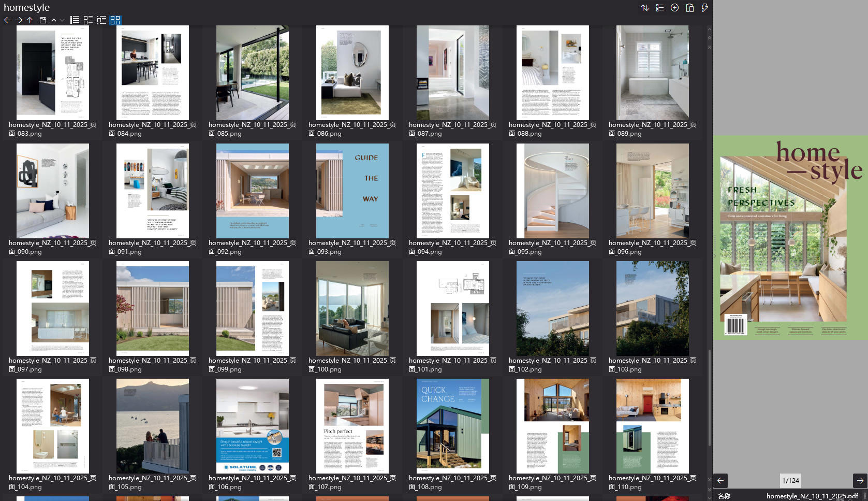Activate the compact list view
The width and height of the screenshot is (868, 501).
[101, 20]
